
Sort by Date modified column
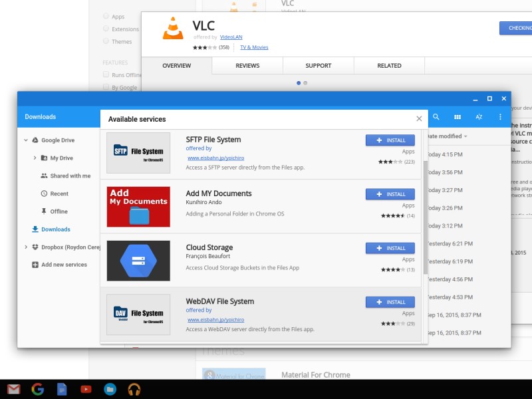[x=447, y=136]
